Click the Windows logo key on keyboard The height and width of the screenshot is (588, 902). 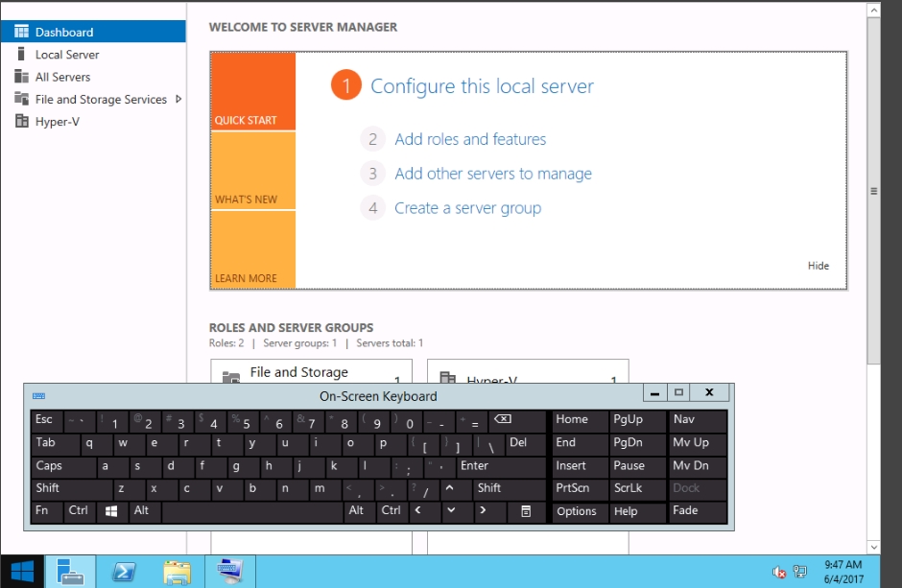[x=111, y=511]
